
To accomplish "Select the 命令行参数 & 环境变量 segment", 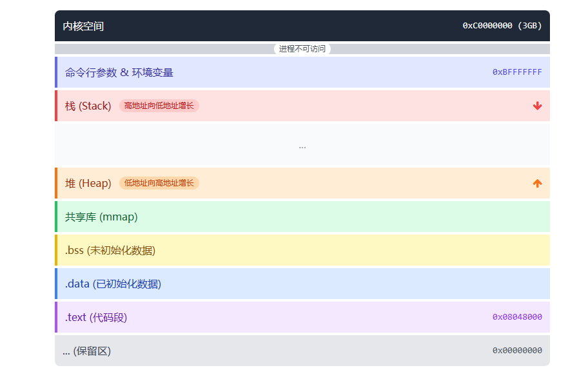I will [302, 72].
